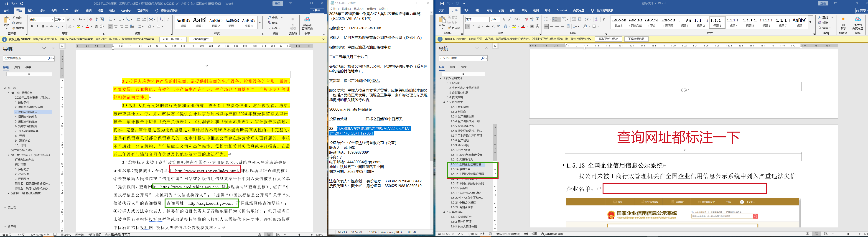868x237 pixels.
Task: Close the yellow license warning bar in left Word
Action: pos(323,39)
